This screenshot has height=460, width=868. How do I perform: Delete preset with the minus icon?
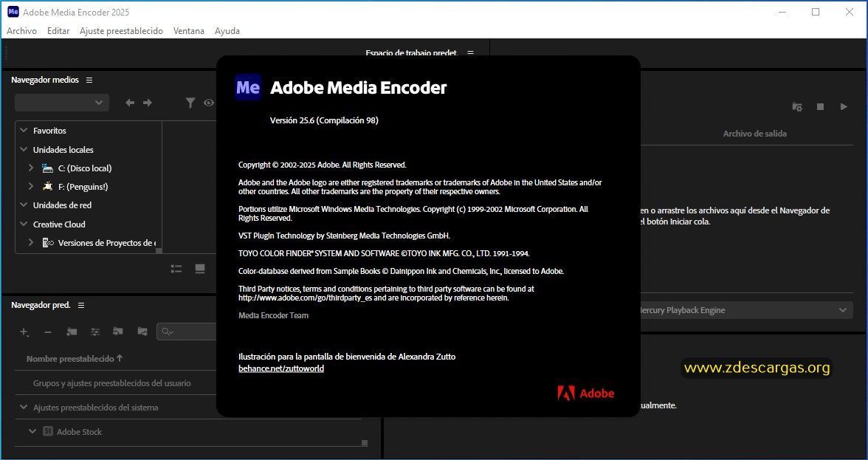pyautogui.click(x=47, y=332)
